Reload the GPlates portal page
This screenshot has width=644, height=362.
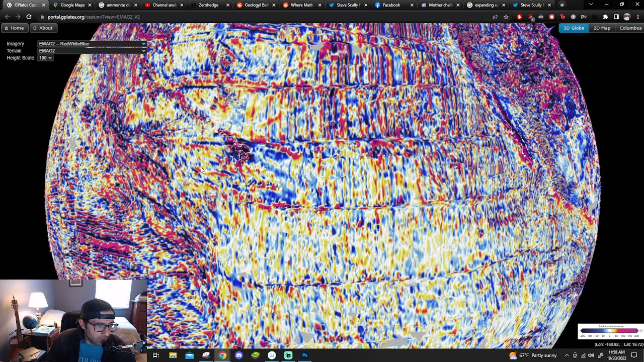[x=29, y=17]
